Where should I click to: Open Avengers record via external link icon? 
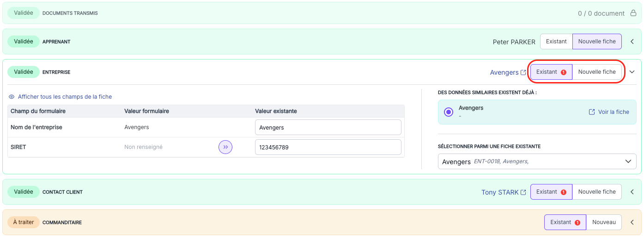coord(523,72)
